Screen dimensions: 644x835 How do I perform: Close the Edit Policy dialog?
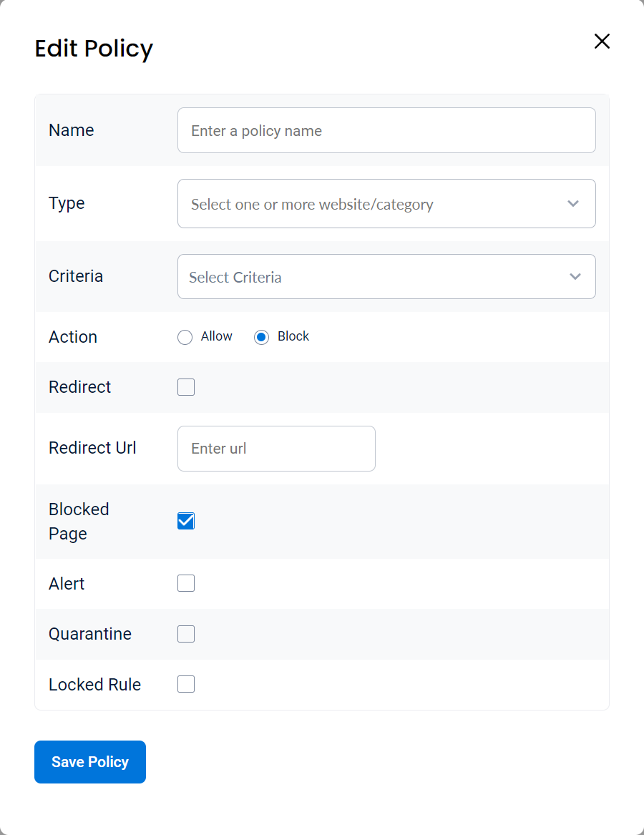[x=602, y=41]
